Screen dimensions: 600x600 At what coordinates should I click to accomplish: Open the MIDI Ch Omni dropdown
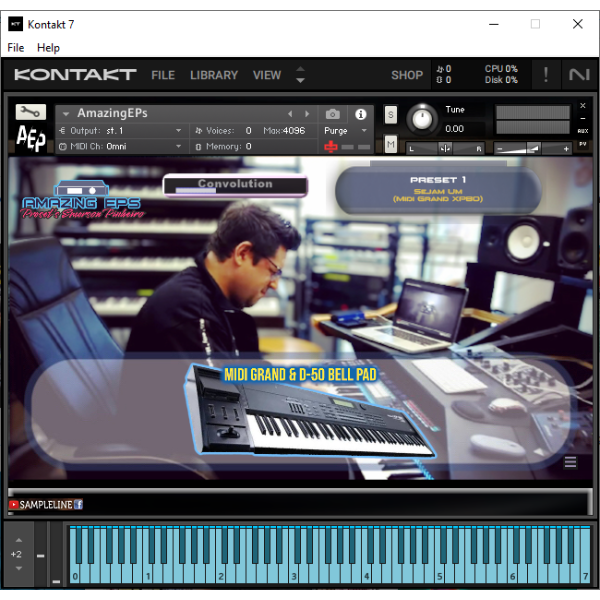point(120,147)
